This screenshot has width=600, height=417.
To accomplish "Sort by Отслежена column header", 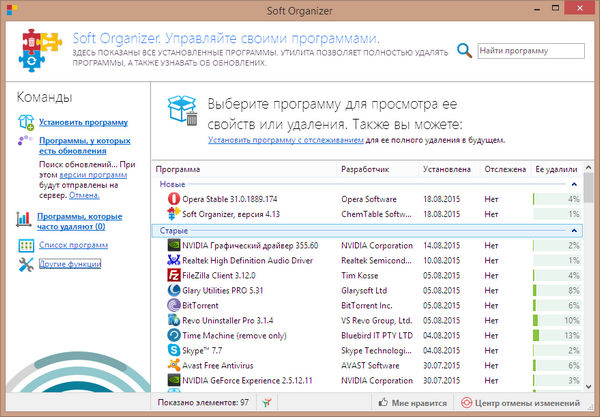I will pos(505,169).
